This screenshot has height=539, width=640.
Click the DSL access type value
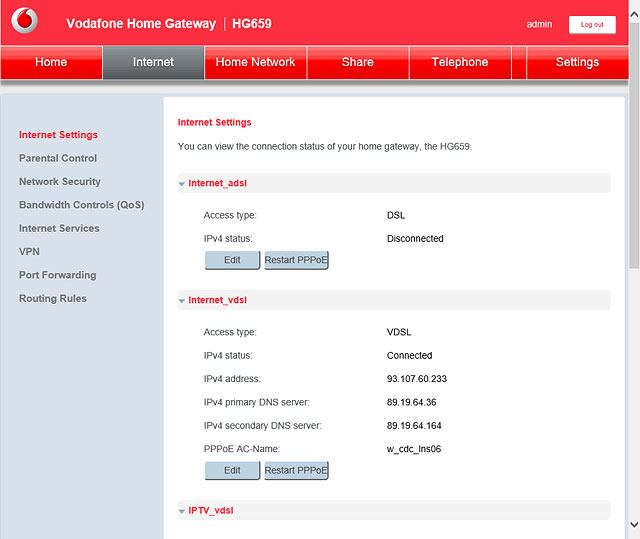coord(396,215)
